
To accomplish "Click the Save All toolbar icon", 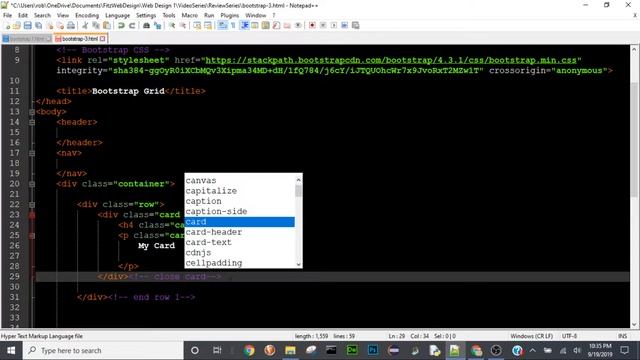I will [38, 25].
